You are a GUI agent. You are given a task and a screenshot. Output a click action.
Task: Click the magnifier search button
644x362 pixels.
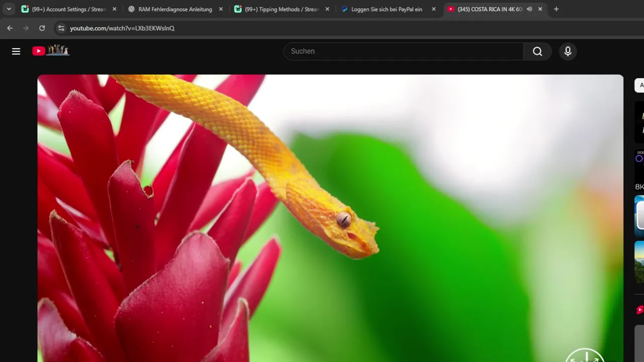[537, 51]
